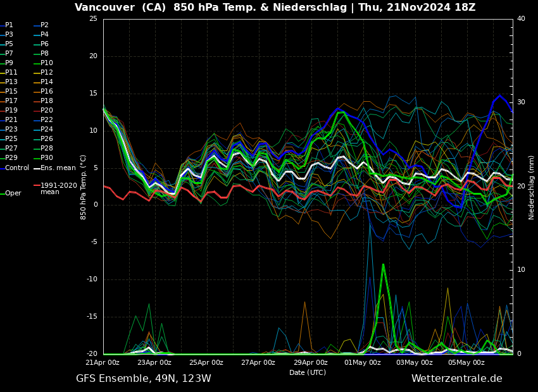Select the red 1991-2020 mean legend entry
538x392 pixels.
point(58,189)
